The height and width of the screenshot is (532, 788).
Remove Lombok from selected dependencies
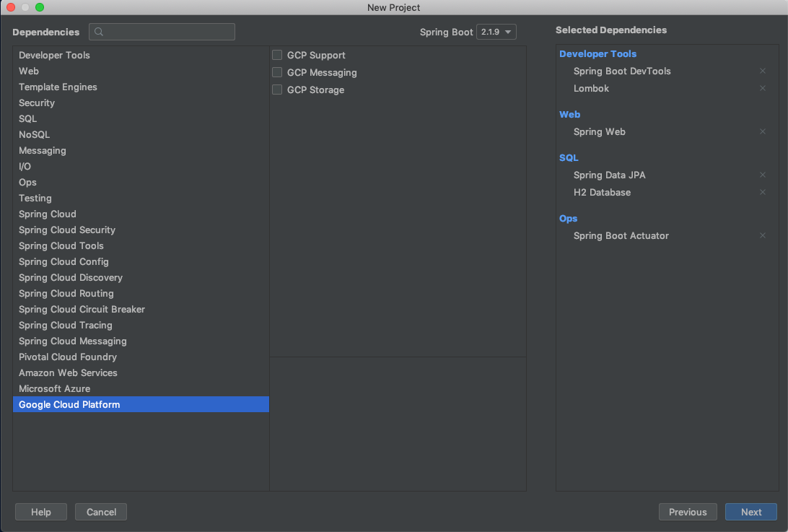(762, 88)
